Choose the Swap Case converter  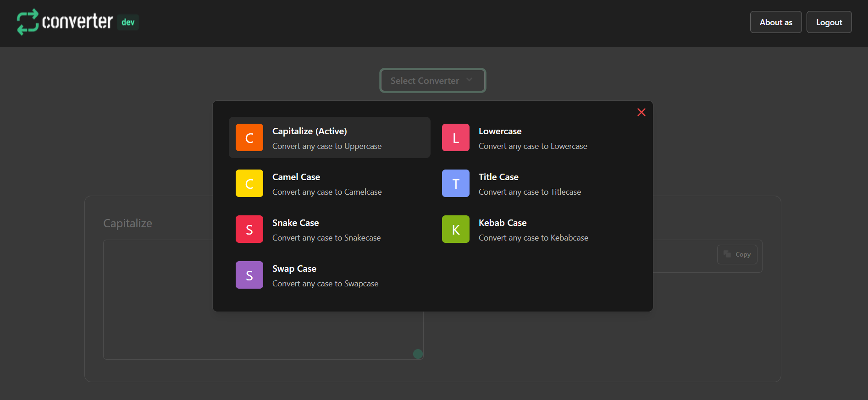(330, 275)
